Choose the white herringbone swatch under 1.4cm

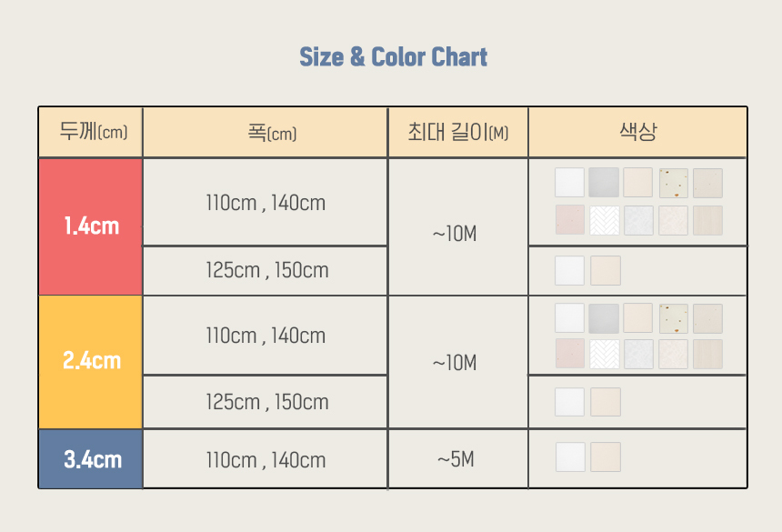pyautogui.click(x=604, y=220)
